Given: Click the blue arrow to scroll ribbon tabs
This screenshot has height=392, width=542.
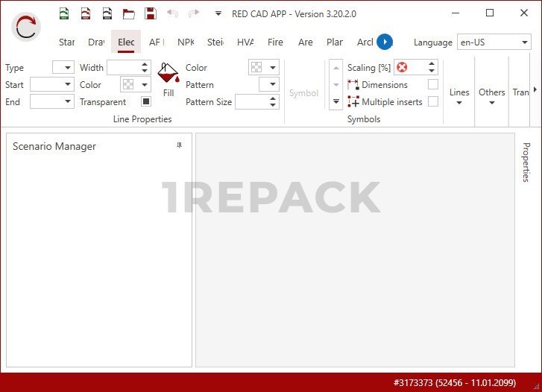Looking at the screenshot, I should (x=384, y=42).
